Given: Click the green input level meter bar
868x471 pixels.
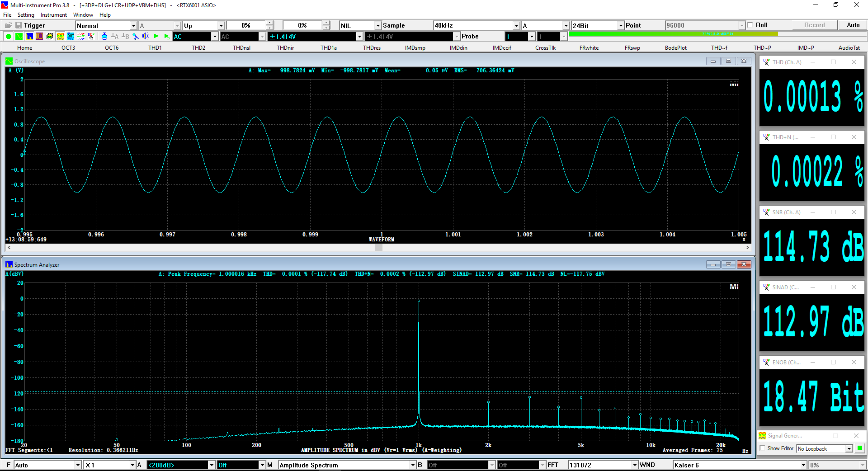Looking at the screenshot, I should (x=673, y=33).
